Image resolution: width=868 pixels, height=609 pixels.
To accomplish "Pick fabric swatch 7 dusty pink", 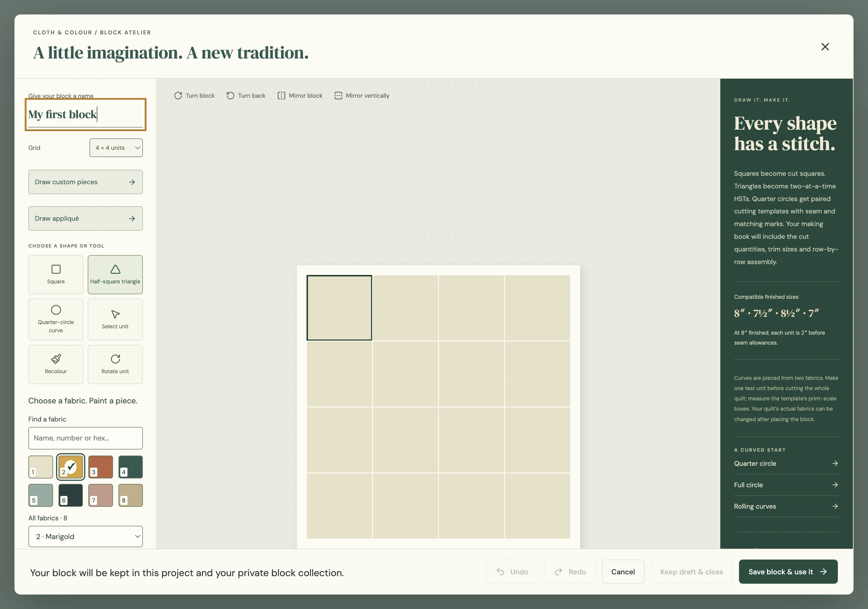I will point(101,495).
